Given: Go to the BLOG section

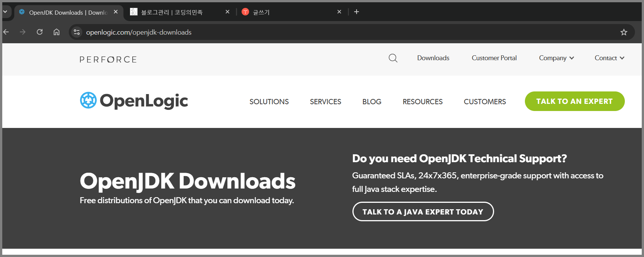Looking at the screenshot, I should pyautogui.click(x=372, y=102).
